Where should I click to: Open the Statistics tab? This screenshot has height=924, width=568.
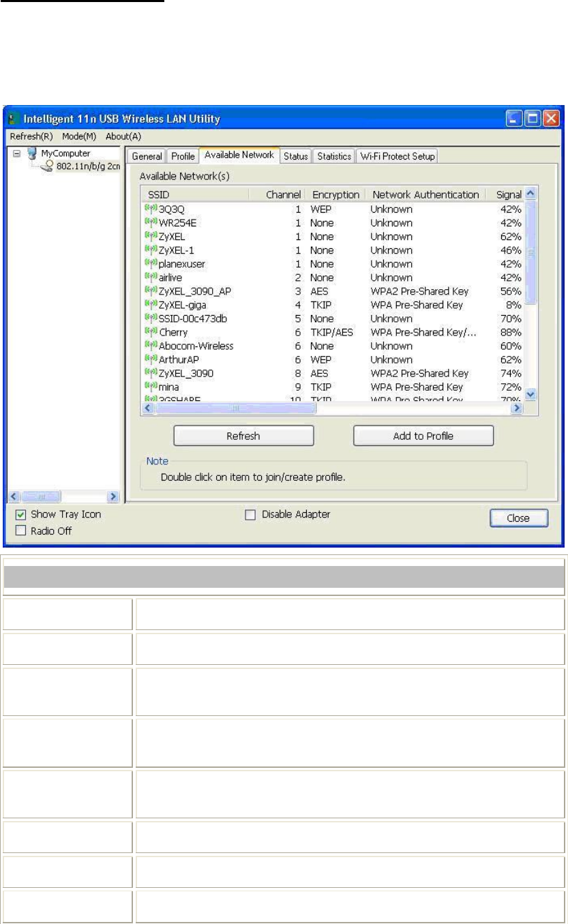point(334,156)
